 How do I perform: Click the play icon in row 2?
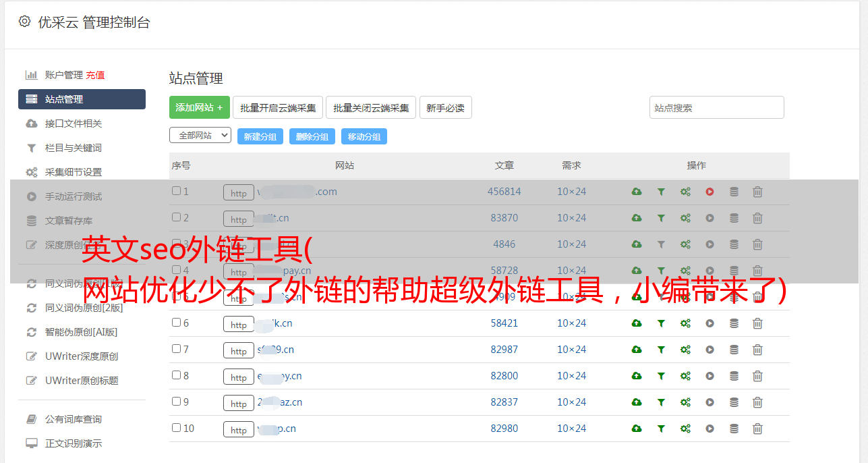click(710, 218)
